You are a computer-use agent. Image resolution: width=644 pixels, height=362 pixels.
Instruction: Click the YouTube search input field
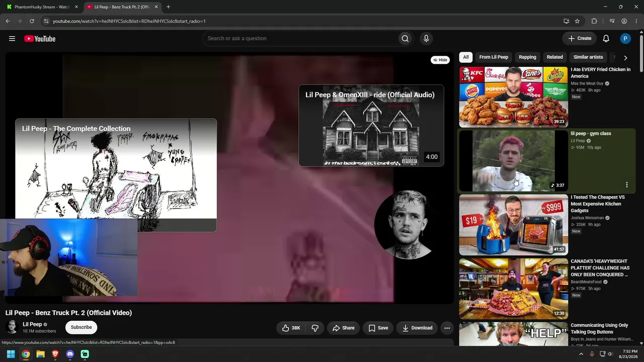tap(299, 39)
